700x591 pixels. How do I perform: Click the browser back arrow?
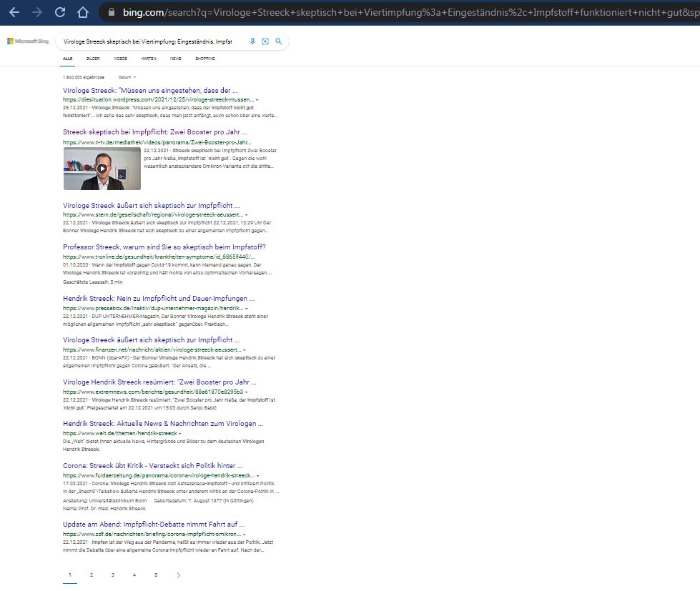coord(15,12)
